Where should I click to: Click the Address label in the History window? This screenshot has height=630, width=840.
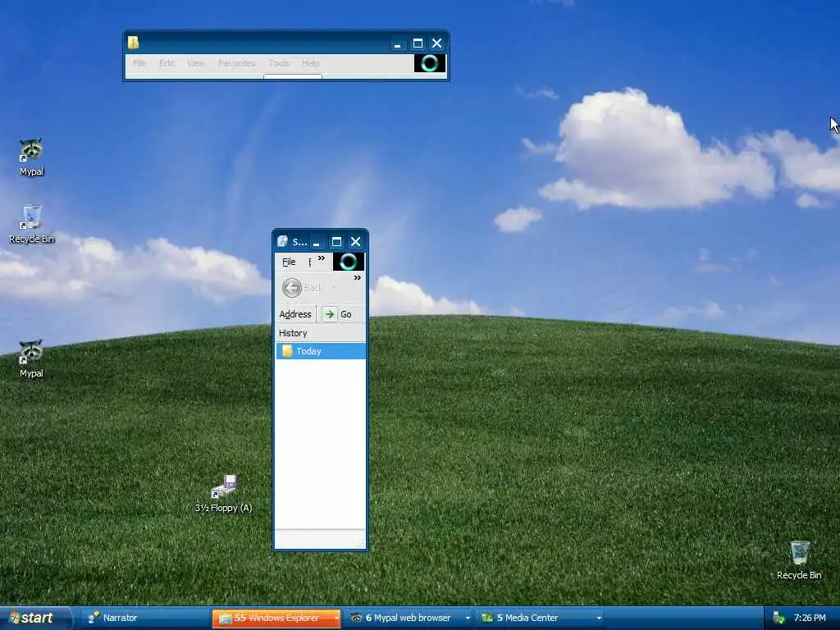tap(295, 314)
